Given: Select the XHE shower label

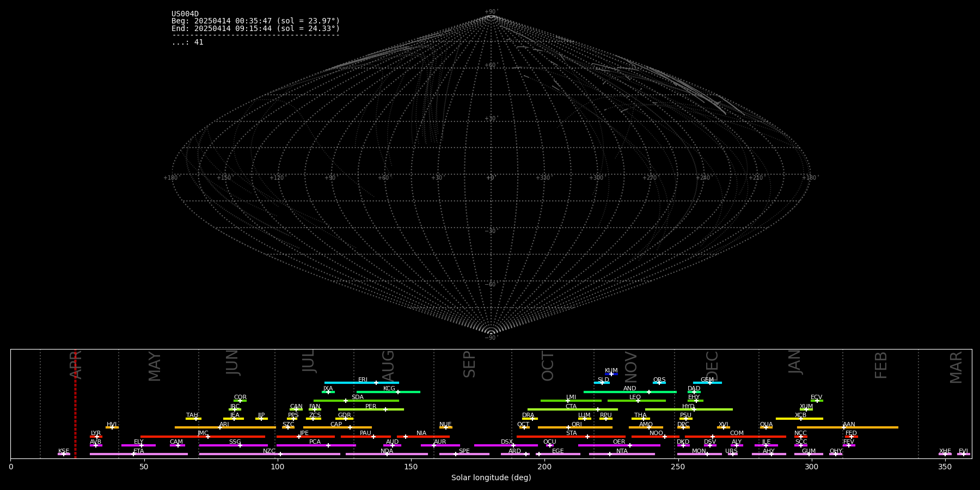Looking at the screenshot, I should [x=945, y=451].
